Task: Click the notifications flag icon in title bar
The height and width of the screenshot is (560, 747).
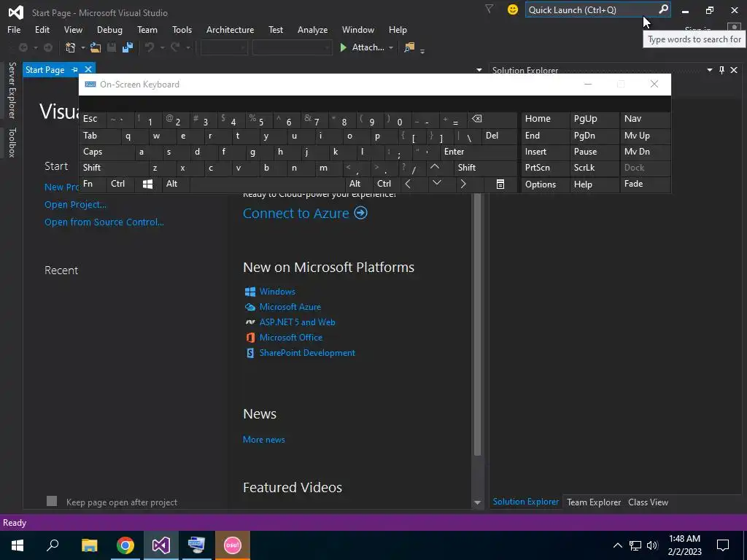Action: [x=489, y=9]
